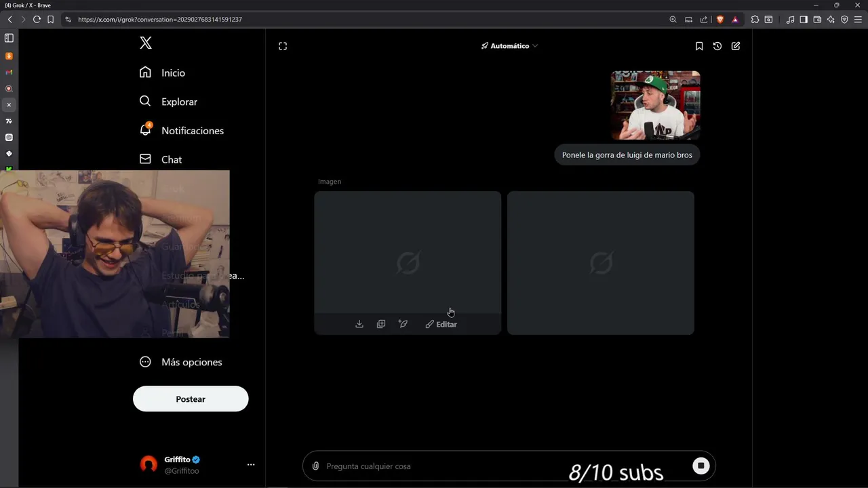Close the active X tab in vertical tabs
868x488 pixels.
pyautogui.click(x=9, y=105)
